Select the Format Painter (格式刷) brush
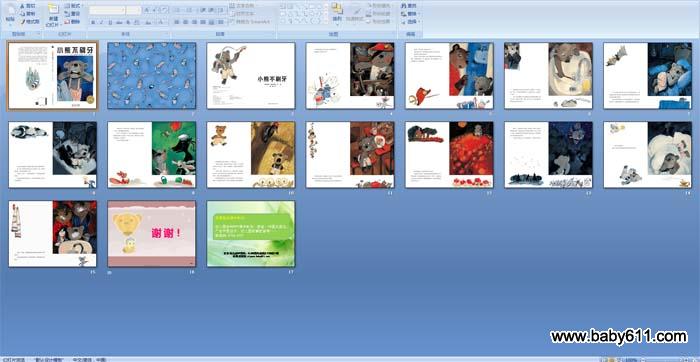 coord(22,21)
